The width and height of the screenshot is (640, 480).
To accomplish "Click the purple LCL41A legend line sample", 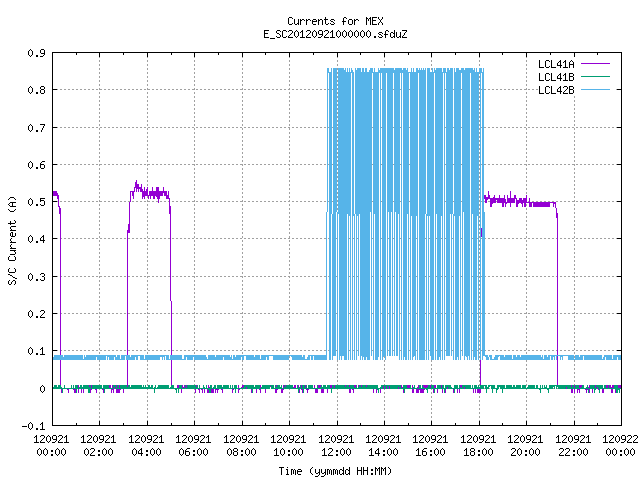I will click(x=595, y=64).
